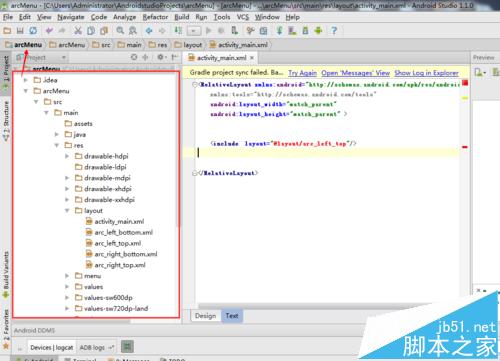Open the ADB logs tab
Viewport: 500px width, 361px height.
(97, 347)
